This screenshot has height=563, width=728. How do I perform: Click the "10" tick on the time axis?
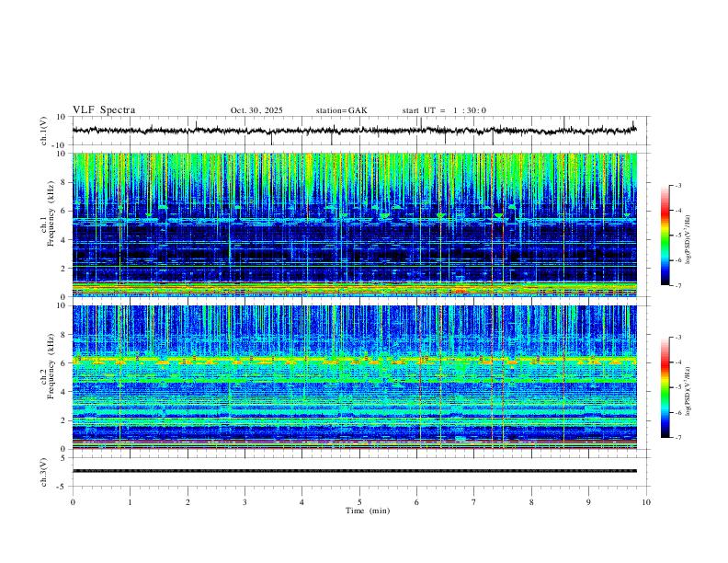coord(646,502)
